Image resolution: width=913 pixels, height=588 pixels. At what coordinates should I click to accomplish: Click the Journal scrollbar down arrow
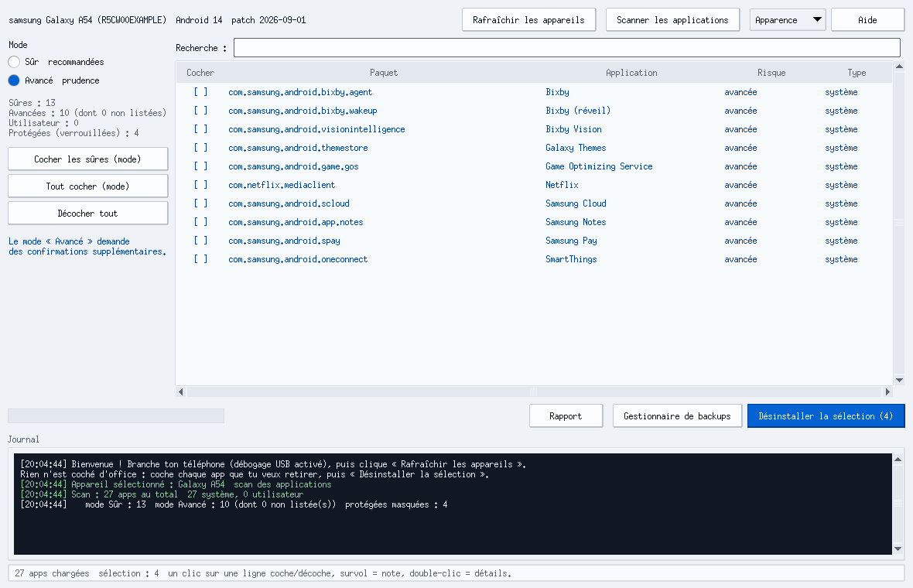(898, 549)
